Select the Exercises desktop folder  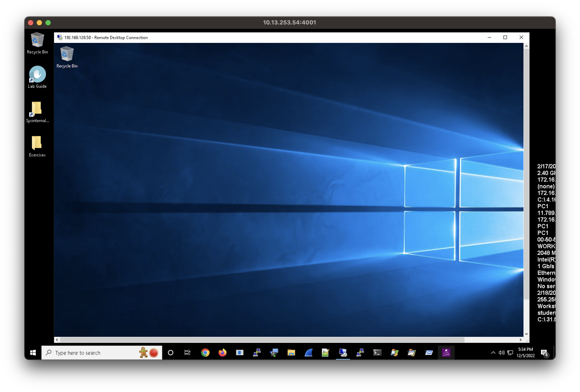click(x=37, y=146)
